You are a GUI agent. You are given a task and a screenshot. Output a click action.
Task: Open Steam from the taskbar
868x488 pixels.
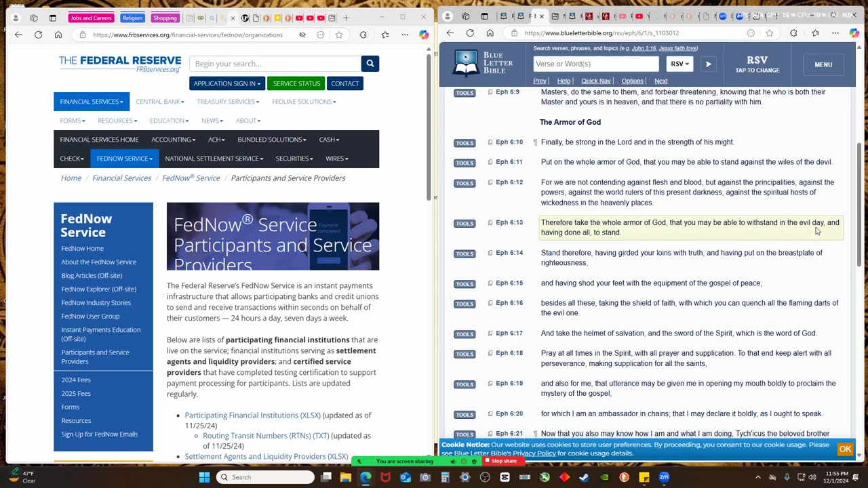[584, 477]
